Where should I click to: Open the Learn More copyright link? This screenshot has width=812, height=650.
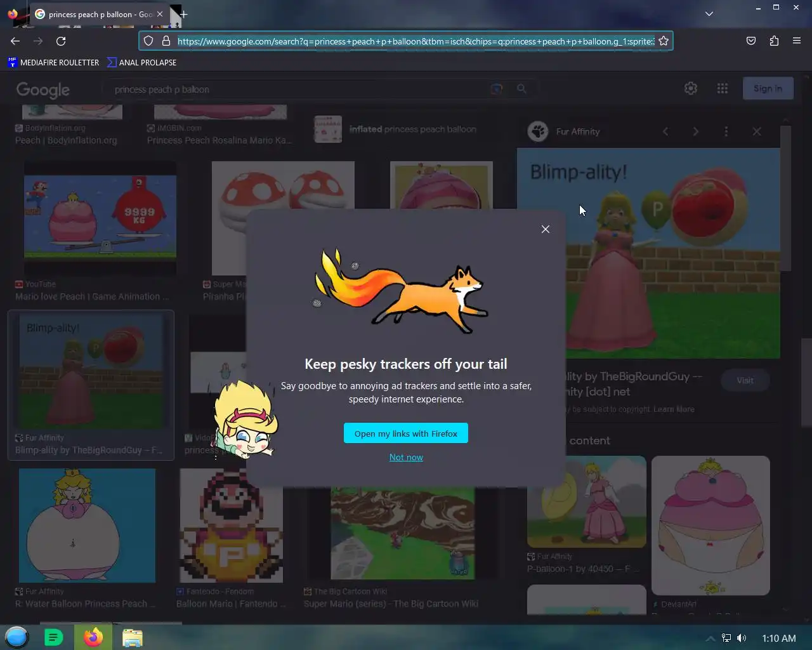[674, 409]
